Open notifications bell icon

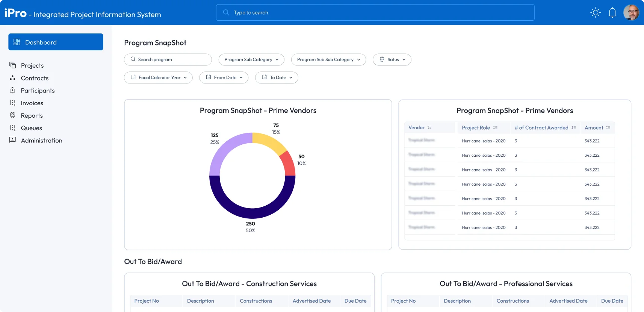(x=612, y=13)
